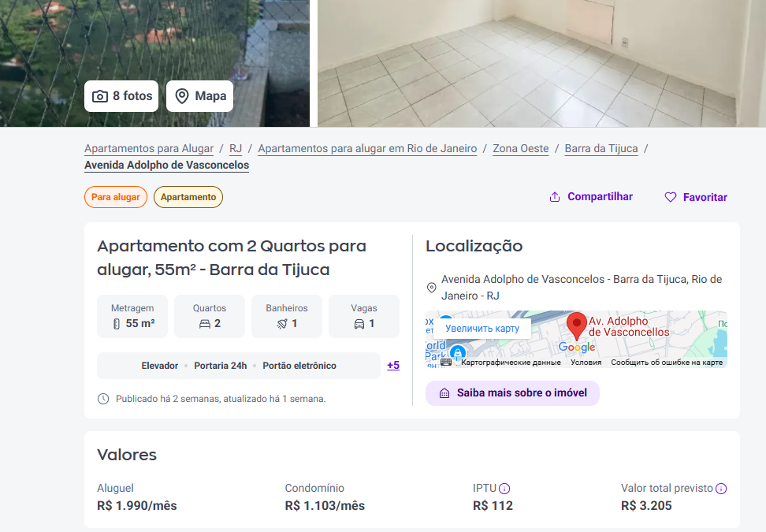Click the Compartilhar share icon
This screenshot has width=766, height=532.
tap(555, 197)
